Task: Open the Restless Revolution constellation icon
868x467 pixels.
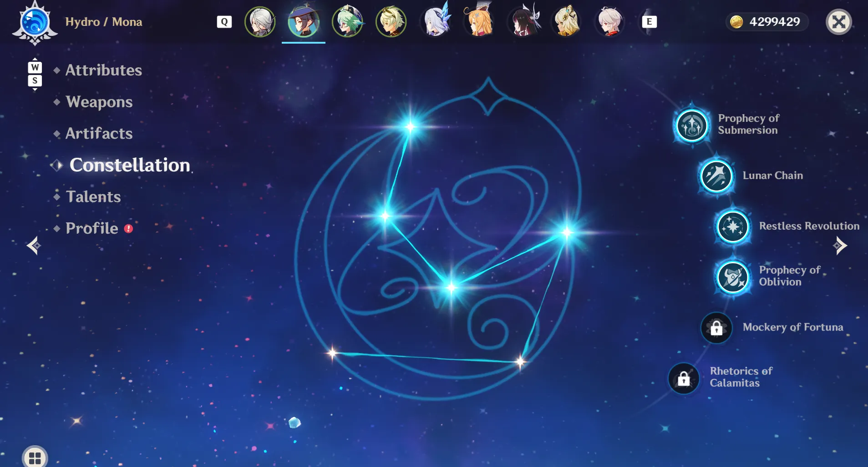Action: [x=733, y=226]
